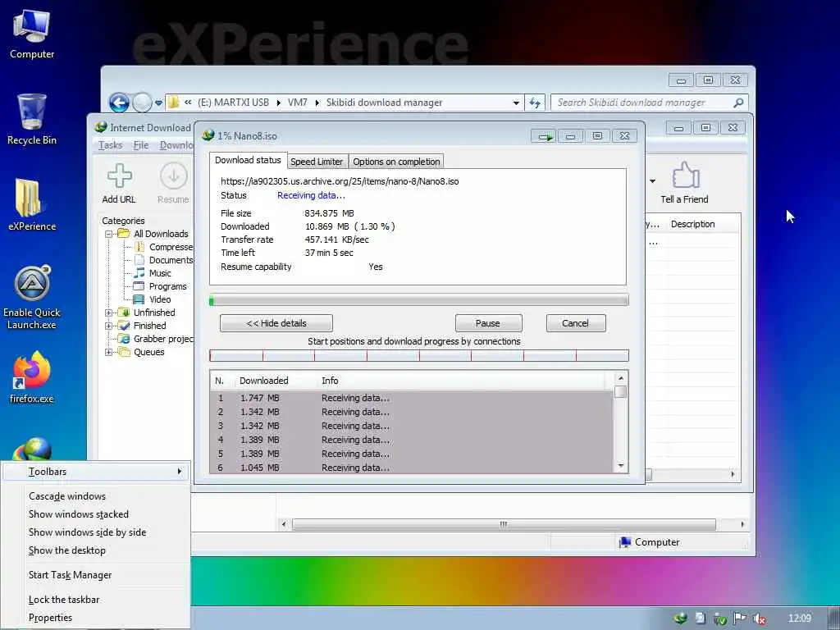
Task: Click the taskbar clock showing 12:09
Action: pyautogui.click(x=799, y=619)
